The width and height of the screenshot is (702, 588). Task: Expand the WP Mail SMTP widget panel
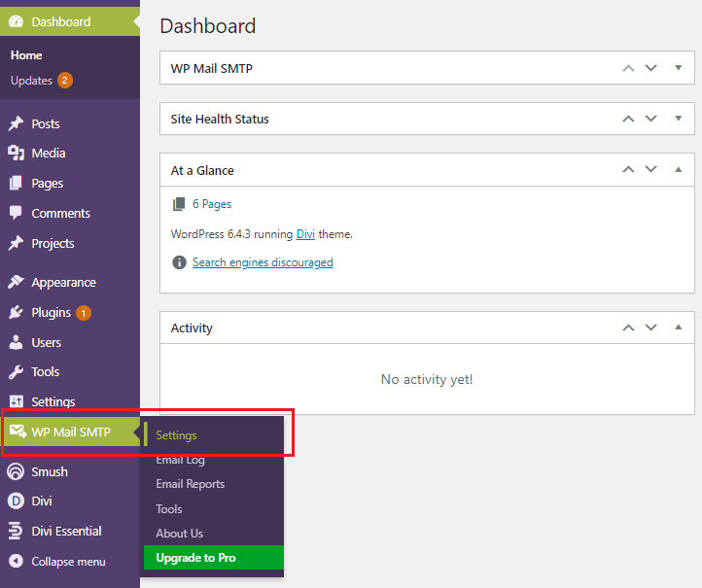[679, 68]
